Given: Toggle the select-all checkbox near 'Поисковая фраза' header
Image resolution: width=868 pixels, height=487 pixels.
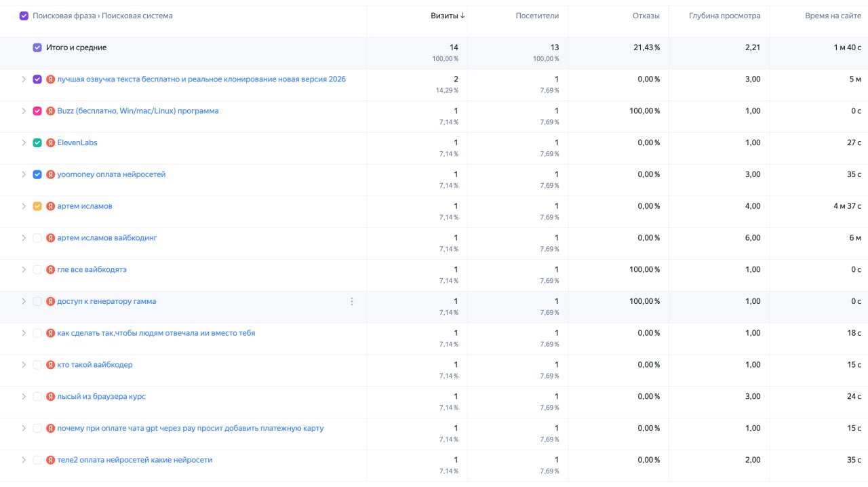Looking at the screenshot, I should 24,16.
